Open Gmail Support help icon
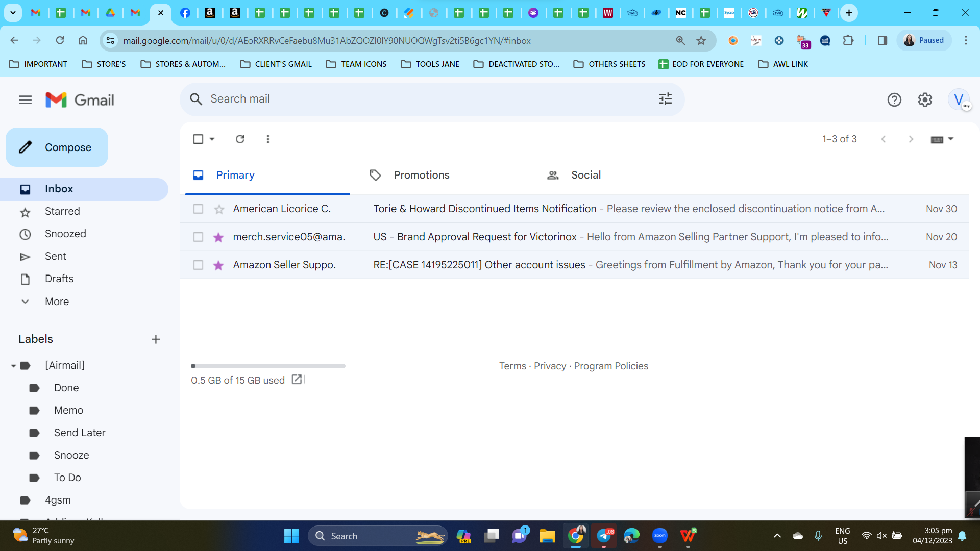 pos(894,100)
